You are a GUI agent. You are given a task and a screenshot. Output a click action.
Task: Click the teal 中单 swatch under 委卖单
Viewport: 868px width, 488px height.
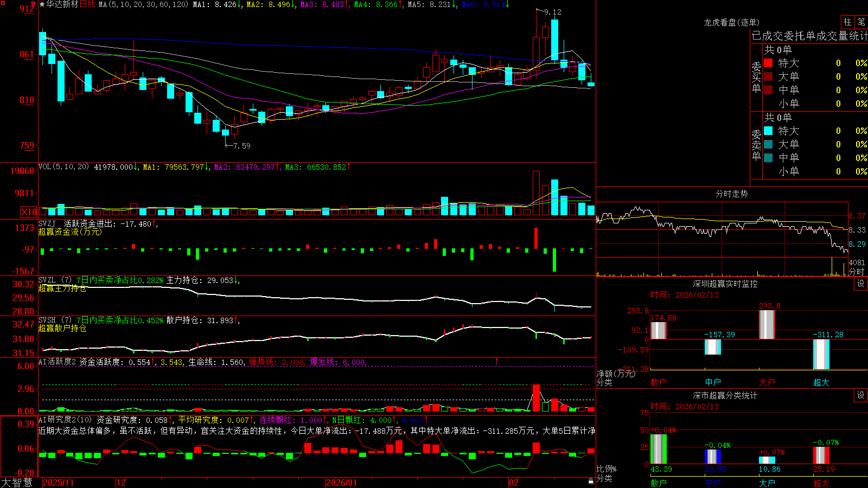[768, 158]
